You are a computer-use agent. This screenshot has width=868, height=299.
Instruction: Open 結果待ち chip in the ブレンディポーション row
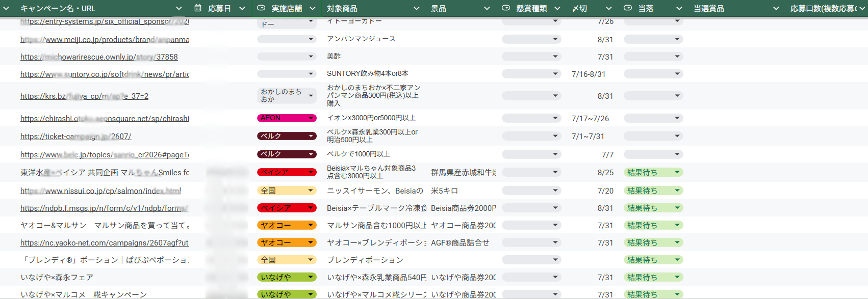pos(653,260)
